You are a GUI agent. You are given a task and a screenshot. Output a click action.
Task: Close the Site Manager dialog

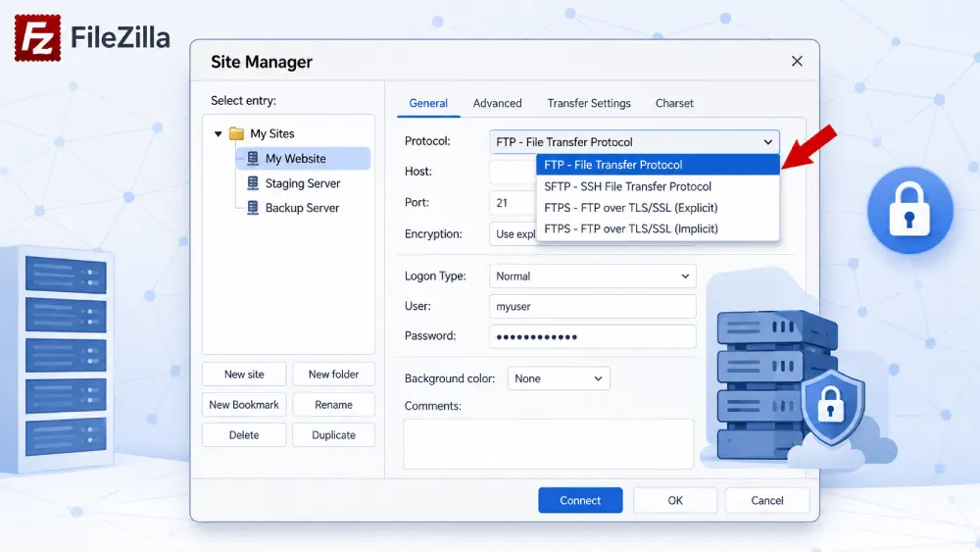[x=797, y=61]
